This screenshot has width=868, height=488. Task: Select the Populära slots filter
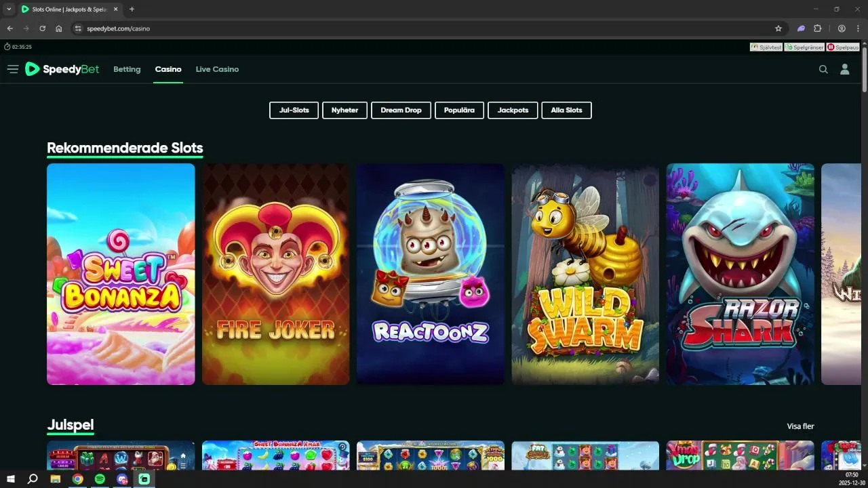459,110
